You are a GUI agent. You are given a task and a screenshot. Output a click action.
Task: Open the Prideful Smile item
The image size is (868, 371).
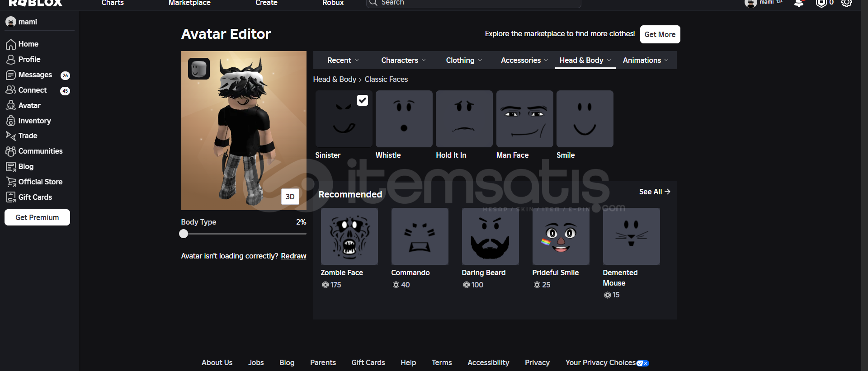561,236
